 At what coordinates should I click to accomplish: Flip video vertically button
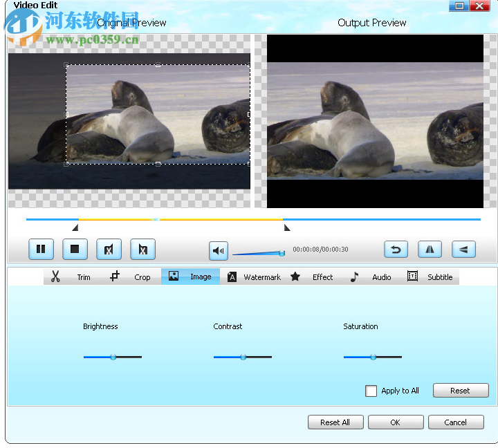(x=463, y=250)
